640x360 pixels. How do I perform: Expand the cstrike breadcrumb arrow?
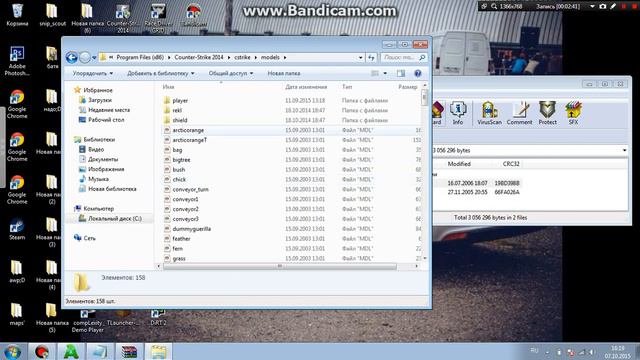point(256,58)
